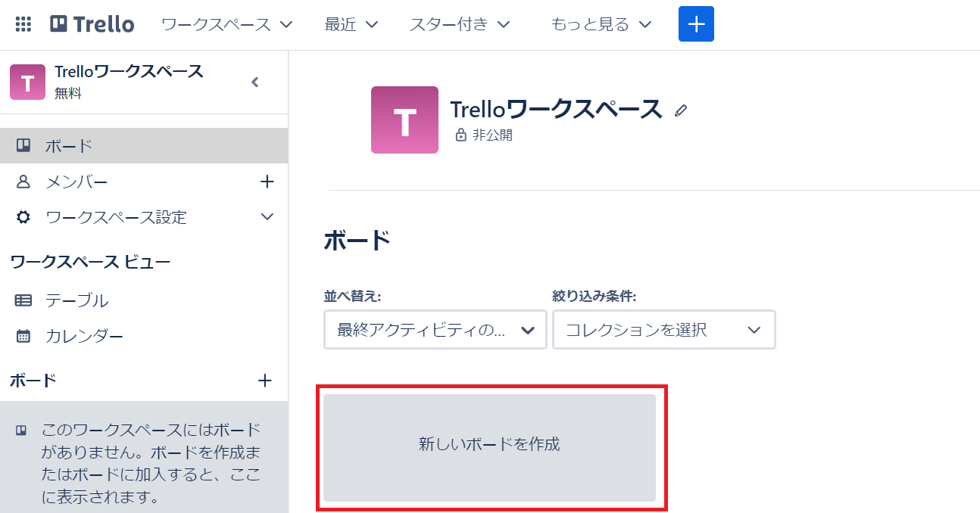Image resolution: width=980 pixels, height=513 pixels.
Task: Open the テーブル workspace view
Action: [76, 300]
